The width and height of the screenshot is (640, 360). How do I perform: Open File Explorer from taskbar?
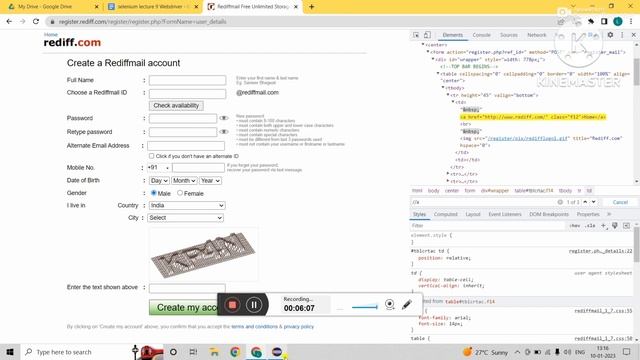[x=214, y=352]
